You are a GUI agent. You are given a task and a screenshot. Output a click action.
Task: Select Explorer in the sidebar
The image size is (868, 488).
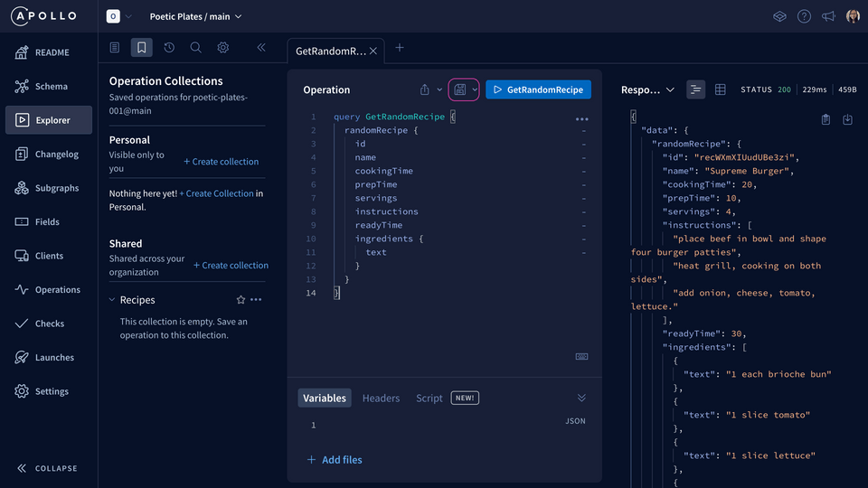[49, 120]
